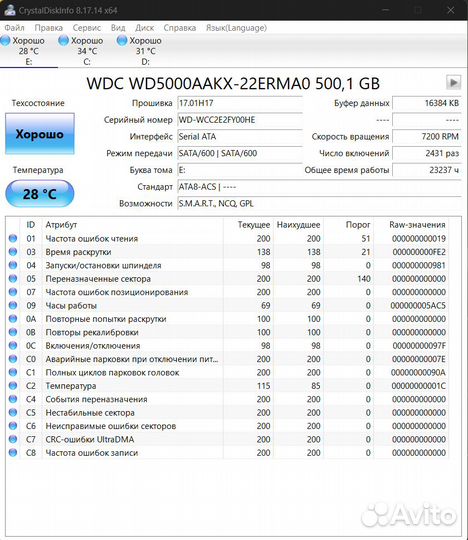This screenshot has height=540, width=468.
Task: Click status dot for Температура attribute row
Action: pyautogui.click(x=13, y=386)
